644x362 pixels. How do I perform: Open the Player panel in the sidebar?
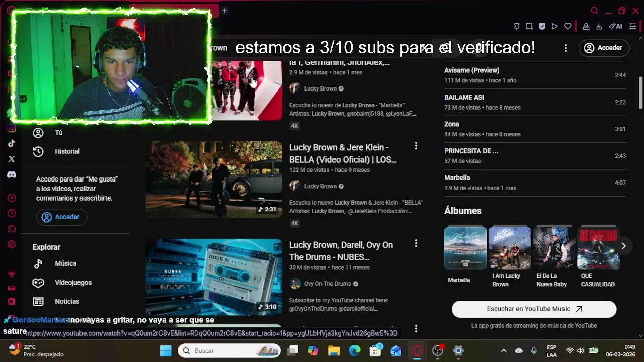12,198
